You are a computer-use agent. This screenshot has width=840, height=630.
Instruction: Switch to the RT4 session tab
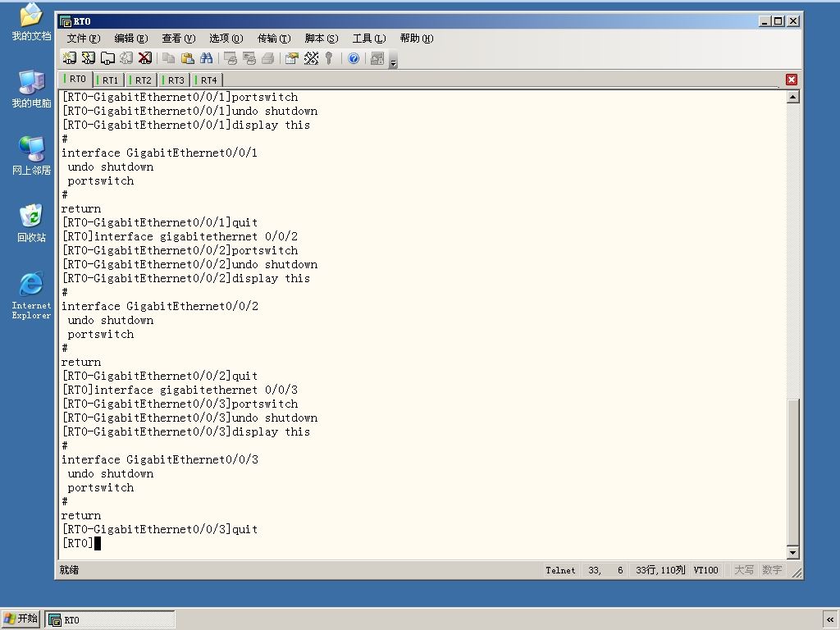tap(207, 80)
